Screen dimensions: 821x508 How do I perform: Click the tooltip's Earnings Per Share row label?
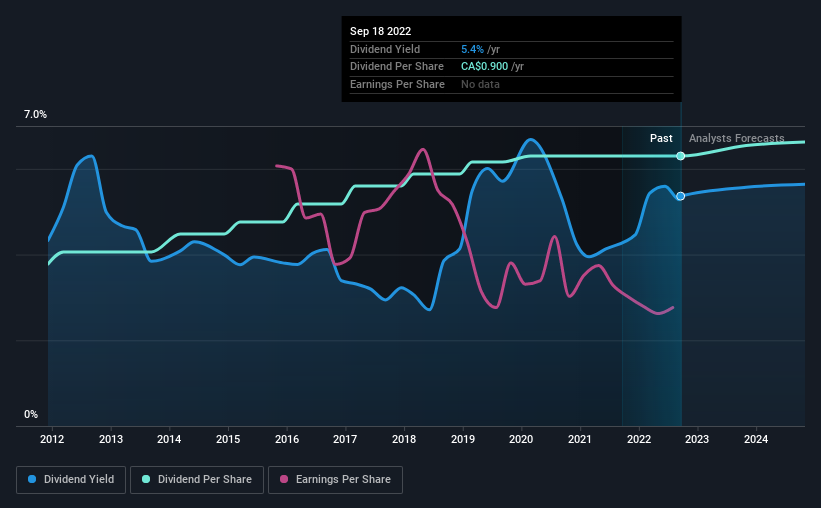397,84
